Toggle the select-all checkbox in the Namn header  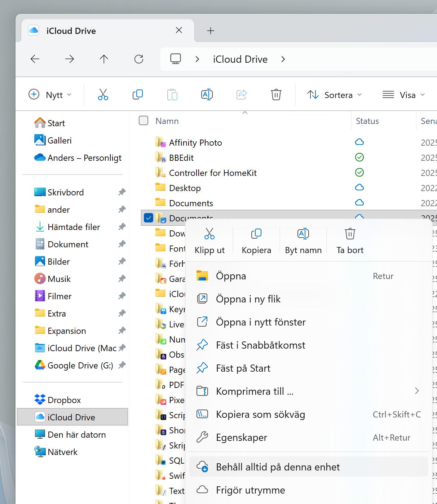[143, 121]
